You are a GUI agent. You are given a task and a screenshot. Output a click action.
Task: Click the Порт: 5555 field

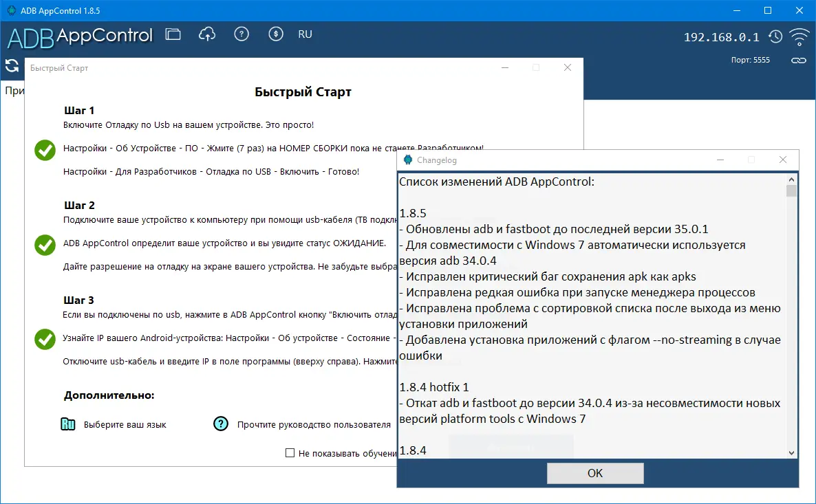(750, 60)
